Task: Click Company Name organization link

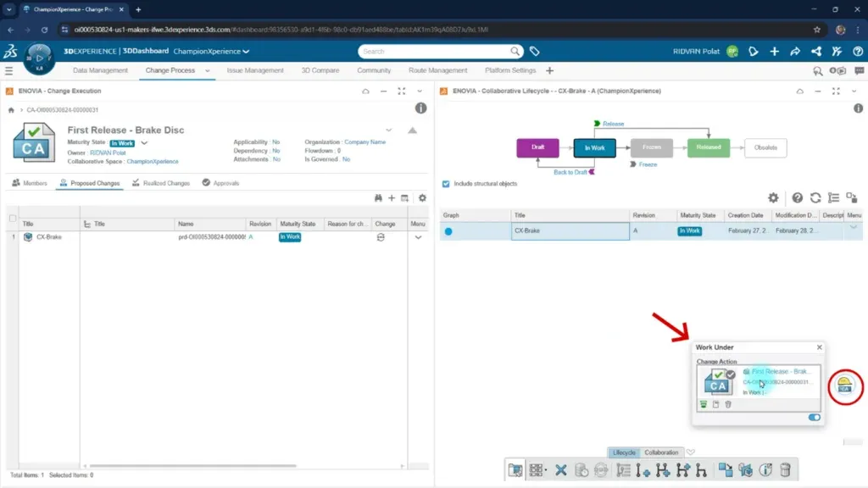Action: click(364, 142)
